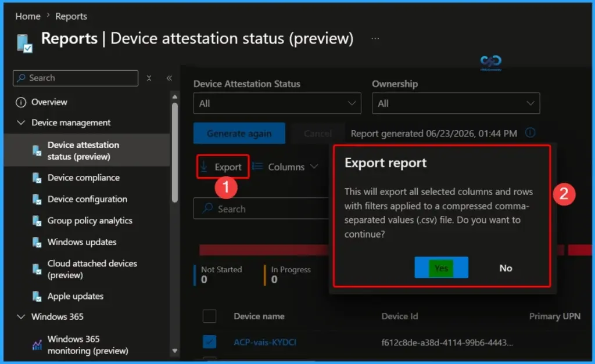Click the Overview info icon

21,102
